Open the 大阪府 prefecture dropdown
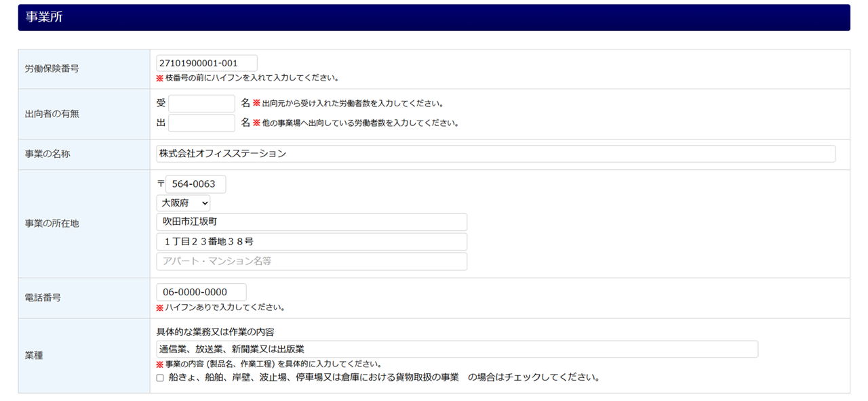868x401 pixels. 183,203
